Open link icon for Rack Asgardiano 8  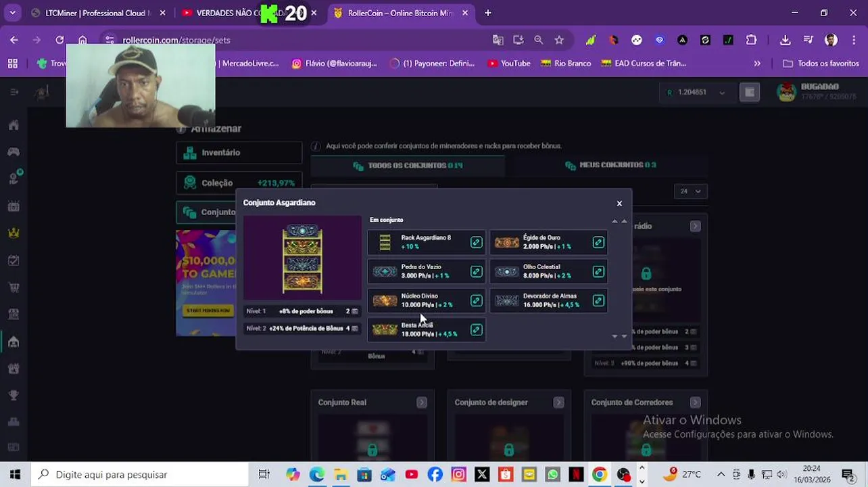click(x=476, y=242)
